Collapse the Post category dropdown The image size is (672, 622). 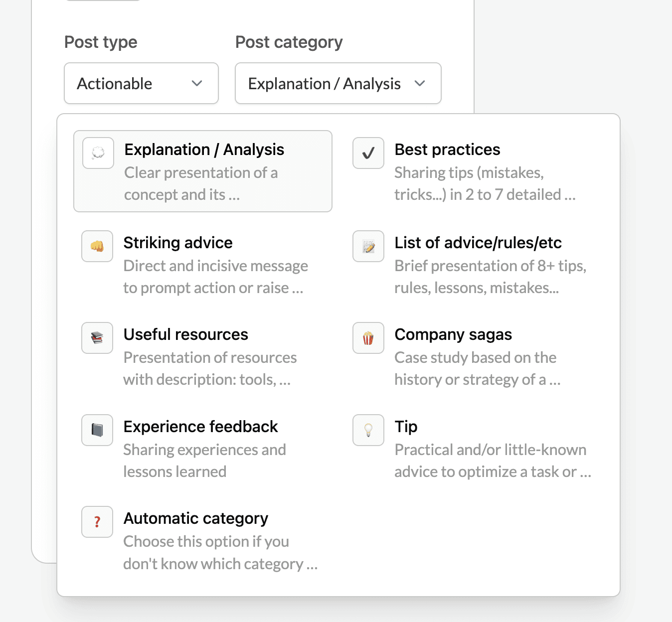[338, 83]
